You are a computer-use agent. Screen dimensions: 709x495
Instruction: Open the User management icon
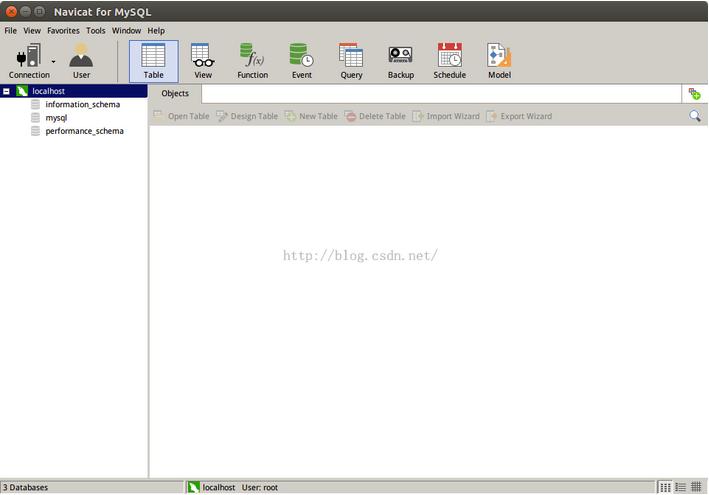(x=81, y=61)
